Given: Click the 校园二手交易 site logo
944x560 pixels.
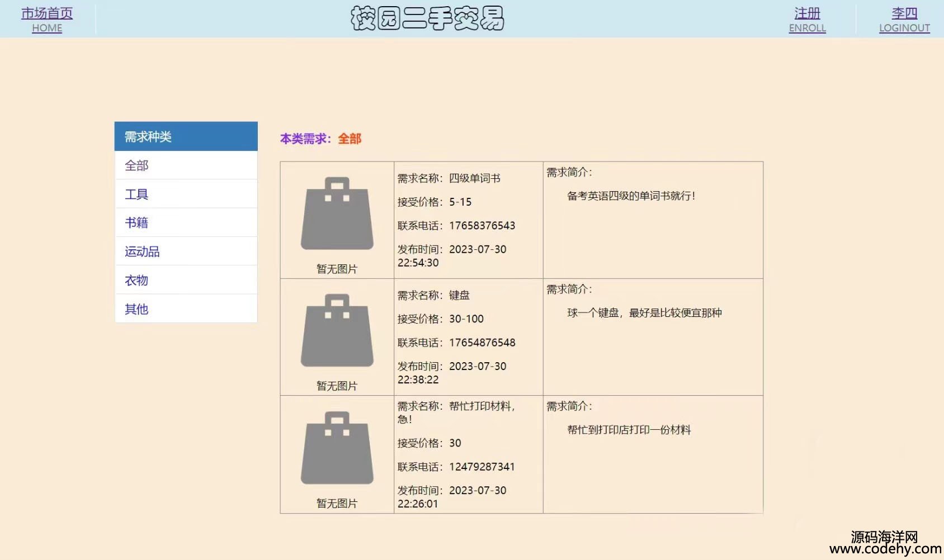Looking at the screenshot, I should [427, 18].
